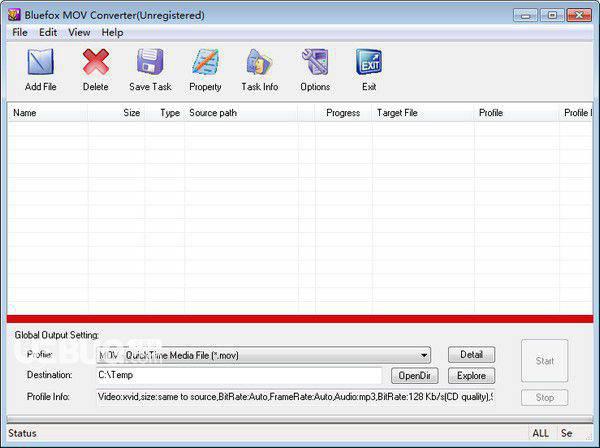The width and height of the screenshot is (600, 448).
Task: Sort list by Size column header
Action: (x=116, y=113)
